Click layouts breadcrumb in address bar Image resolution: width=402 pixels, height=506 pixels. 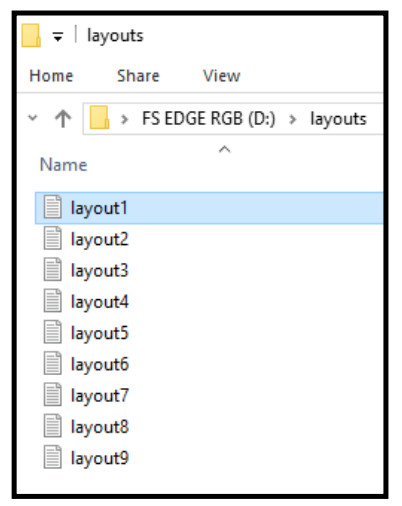[x=338, y=119]
